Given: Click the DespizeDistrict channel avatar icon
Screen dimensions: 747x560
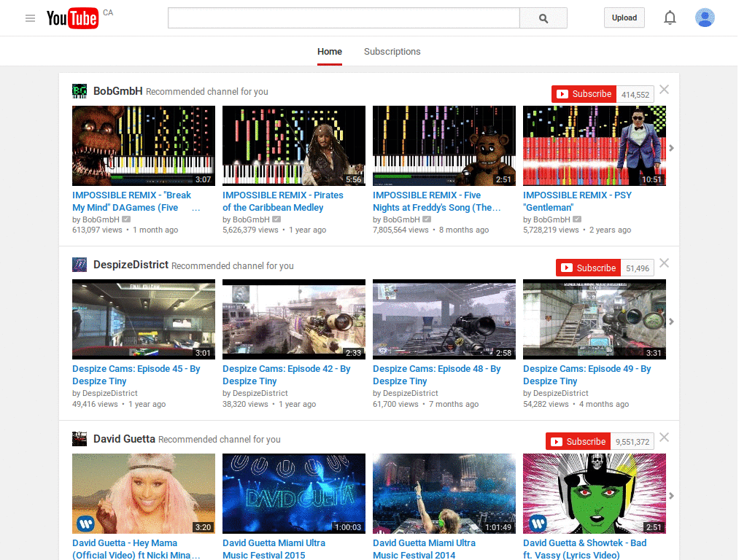Looking at the screenshot, I should [x=80, y=265].
